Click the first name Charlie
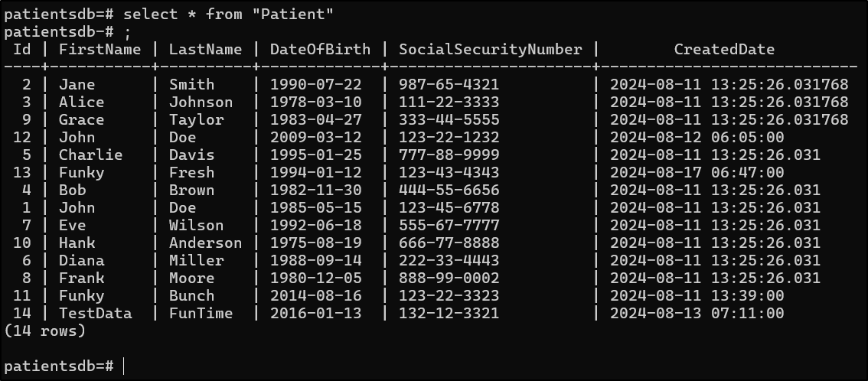Viewport: 868px width, 381px height. [x=90, y=155]
